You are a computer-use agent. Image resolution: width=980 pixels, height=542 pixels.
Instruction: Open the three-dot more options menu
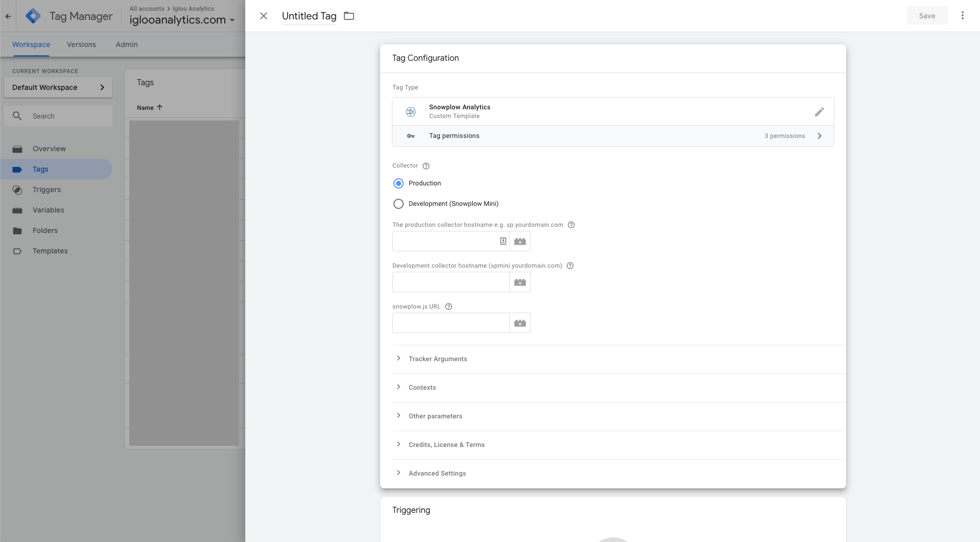point(963,16)
